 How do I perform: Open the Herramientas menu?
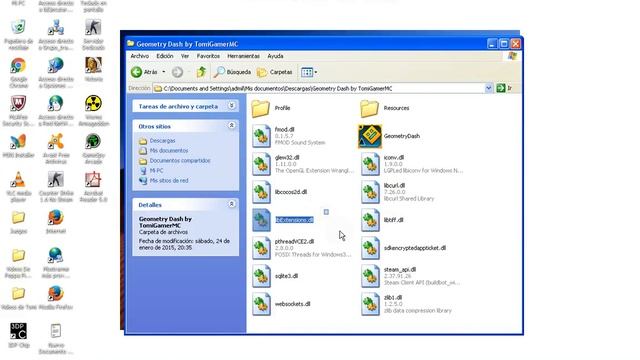pyautogui.click(x=244, y=56)
